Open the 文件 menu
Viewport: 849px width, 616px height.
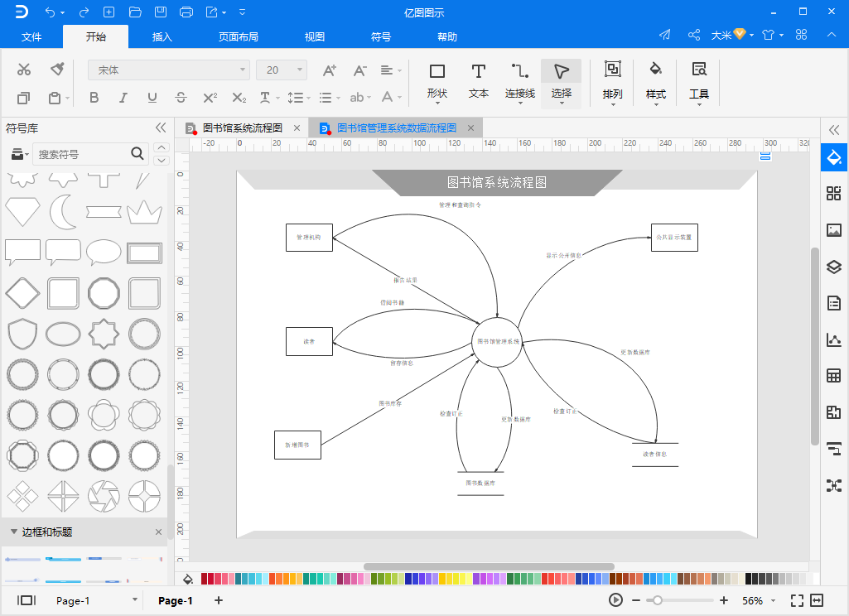tap(31, 36)
